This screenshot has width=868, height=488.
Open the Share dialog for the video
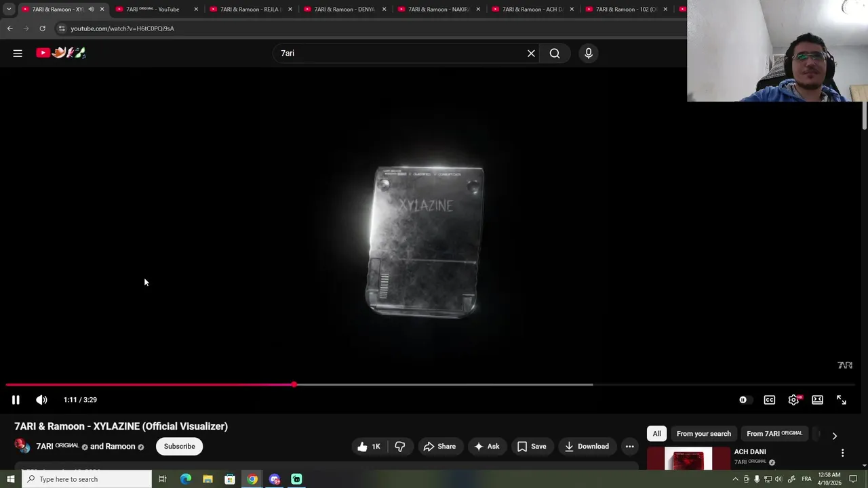[439, 446]
